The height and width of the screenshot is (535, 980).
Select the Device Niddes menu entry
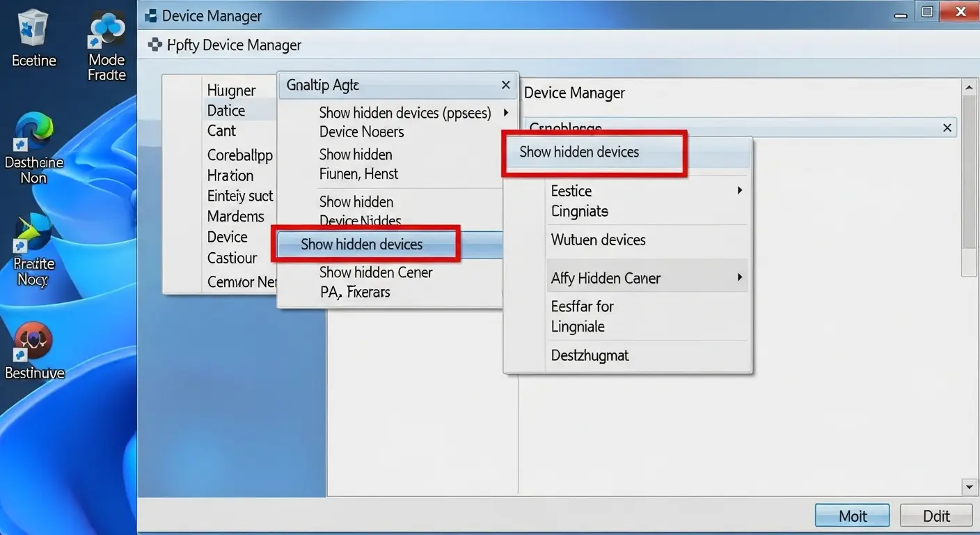(360, 222)
